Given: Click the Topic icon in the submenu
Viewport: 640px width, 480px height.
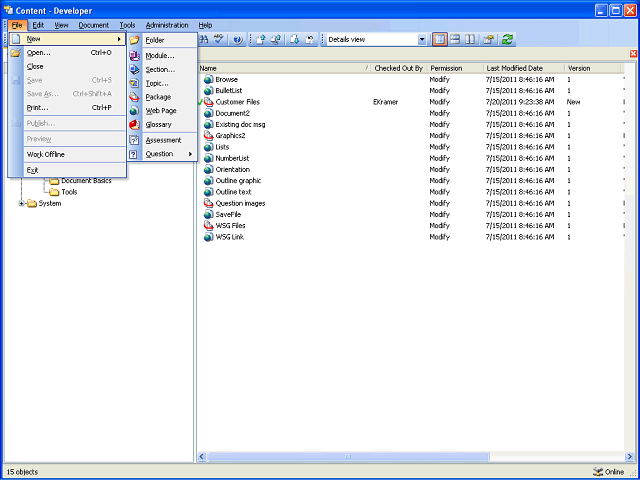Looking at the screenshot, I should pos(134,83).
